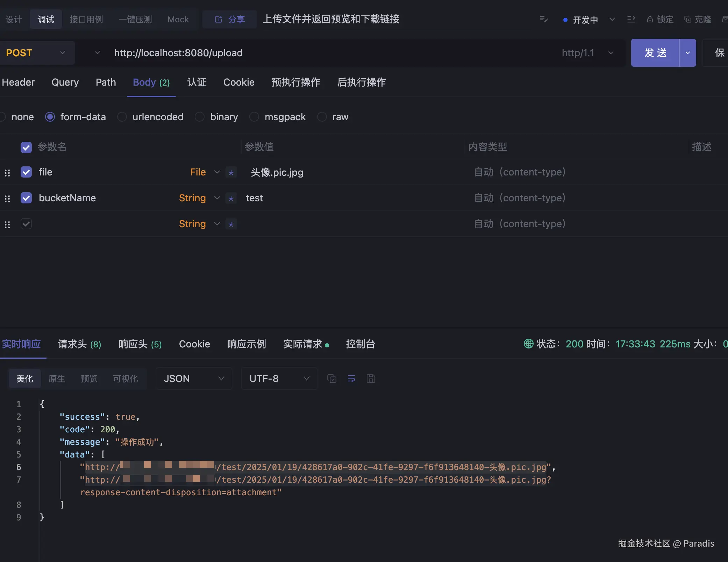Switch to the 接口用例 tab

(86, 19)
